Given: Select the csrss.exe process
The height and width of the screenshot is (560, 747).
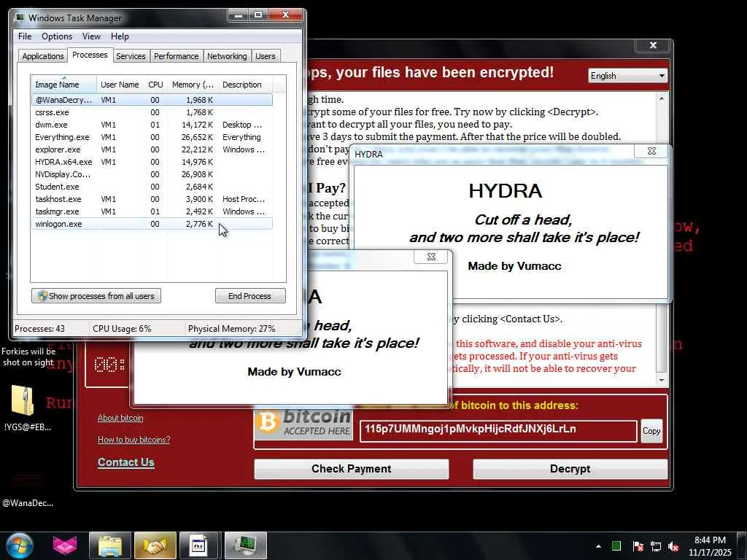Looking at the screenshot, I should [152, 112].
